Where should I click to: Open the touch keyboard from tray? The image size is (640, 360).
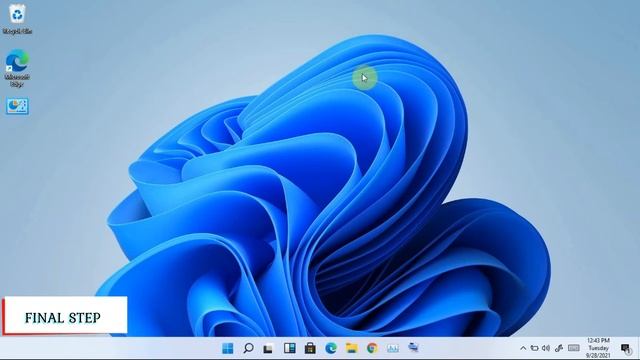(x=573, y=348)
